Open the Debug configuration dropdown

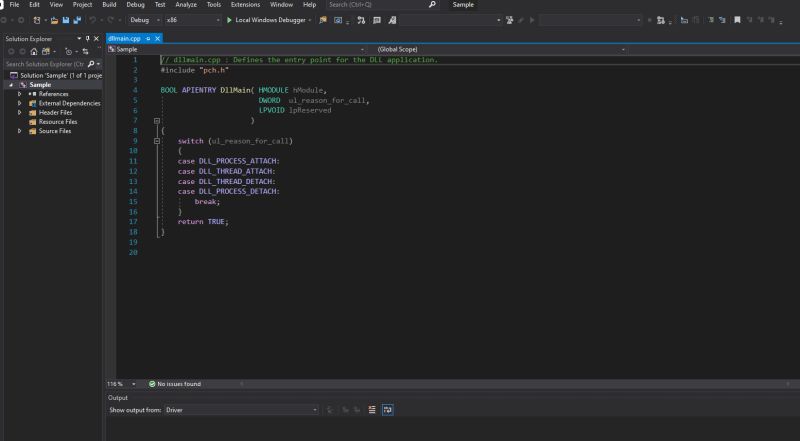pos(144,20)
